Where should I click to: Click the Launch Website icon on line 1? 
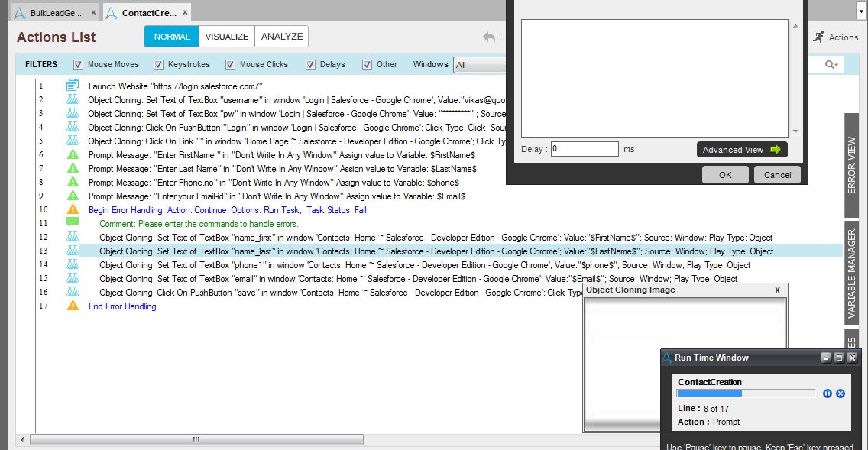point(73,86)
